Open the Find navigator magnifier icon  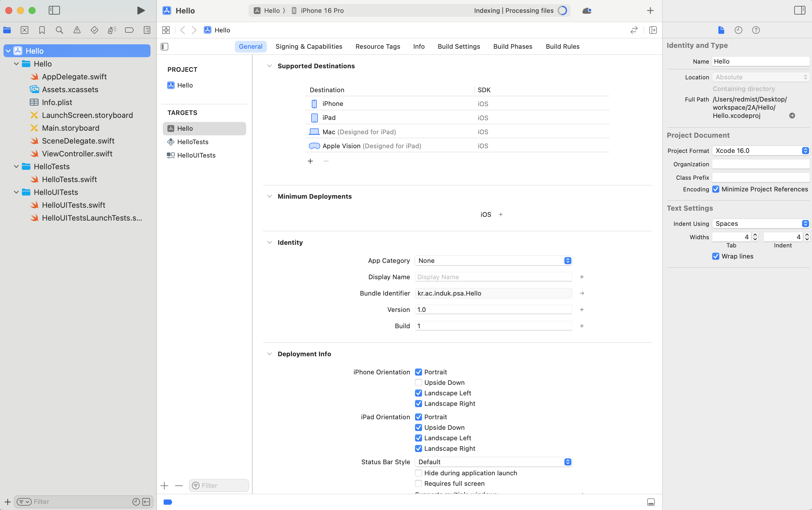59,30
